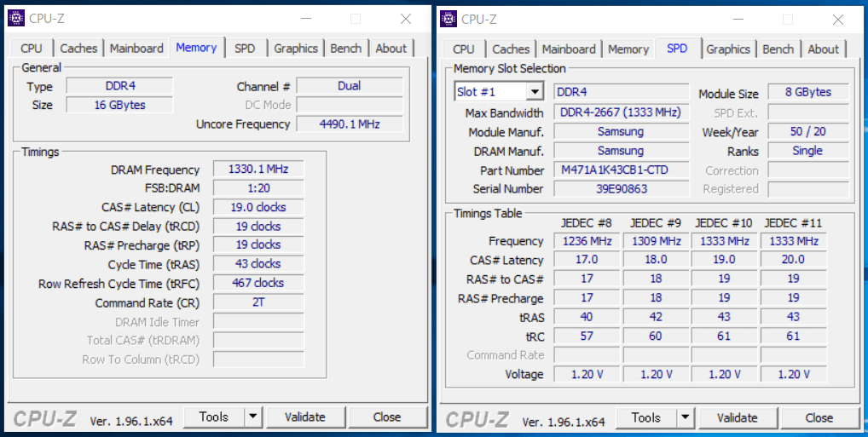Viewport: 868px width, 437px height.
Task: Open CPU tab in left CPU-Z window
Action: [31, 48]
